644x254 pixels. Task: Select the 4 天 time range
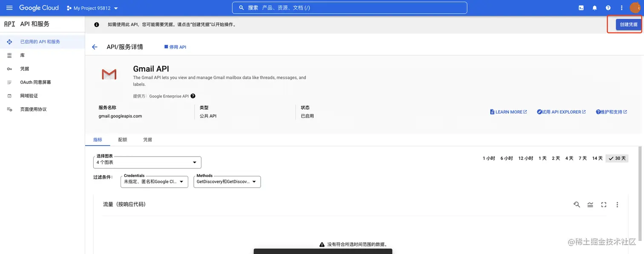point(569,158)
